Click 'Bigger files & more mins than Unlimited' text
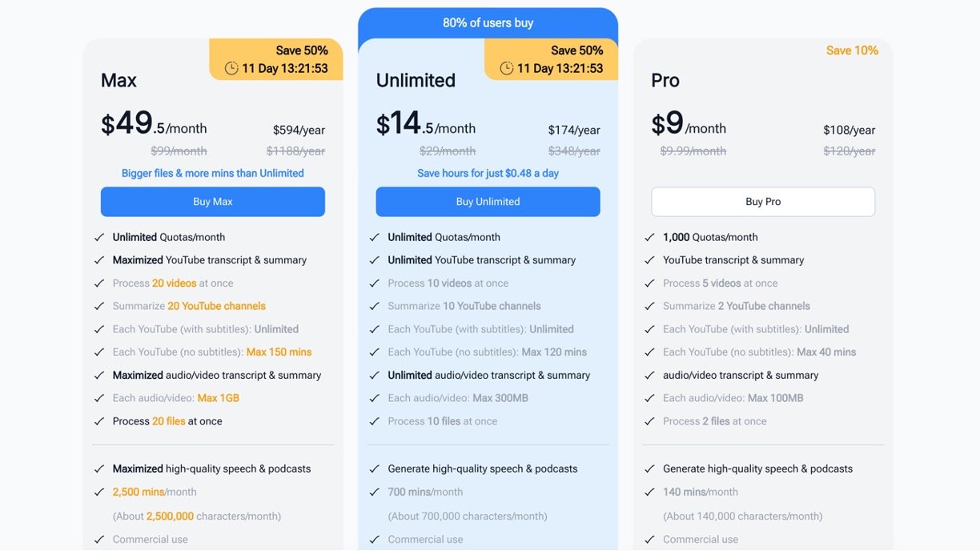 click(x=213, y=173)
